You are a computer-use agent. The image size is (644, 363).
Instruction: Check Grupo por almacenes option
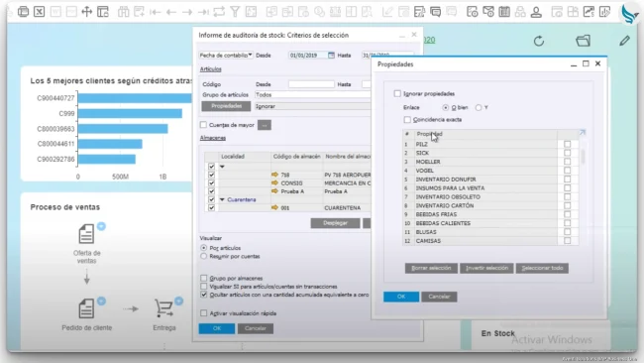point(204,279)
